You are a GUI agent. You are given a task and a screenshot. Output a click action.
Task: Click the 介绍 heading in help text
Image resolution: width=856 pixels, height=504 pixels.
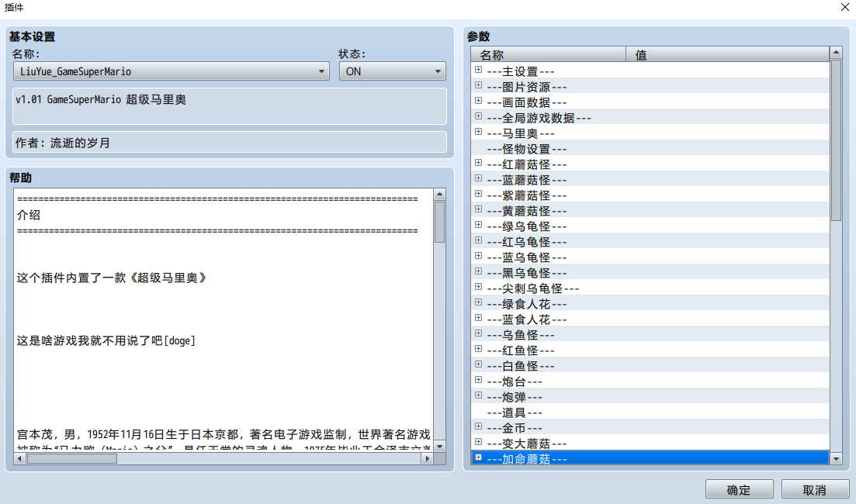(x=29, y=215)
